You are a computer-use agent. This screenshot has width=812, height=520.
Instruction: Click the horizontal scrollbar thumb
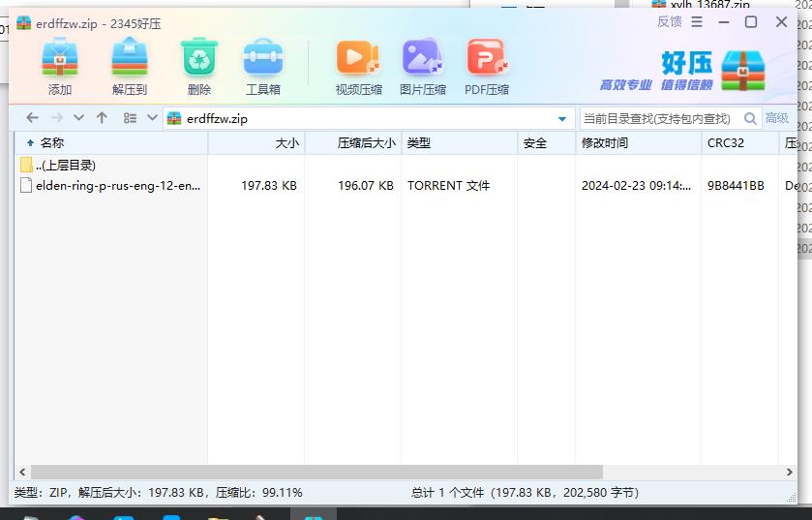point(316,472)
